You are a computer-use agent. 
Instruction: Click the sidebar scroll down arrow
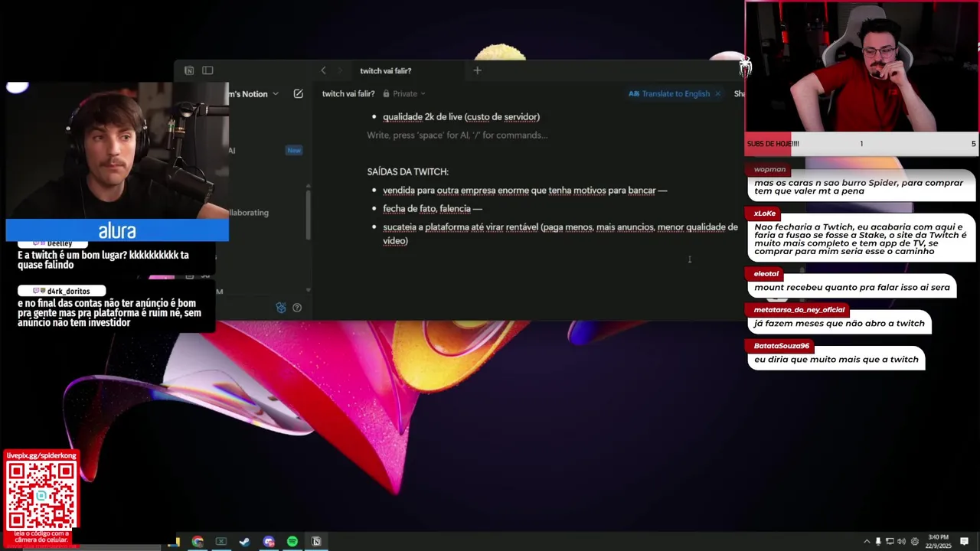(x=309, y=289)
